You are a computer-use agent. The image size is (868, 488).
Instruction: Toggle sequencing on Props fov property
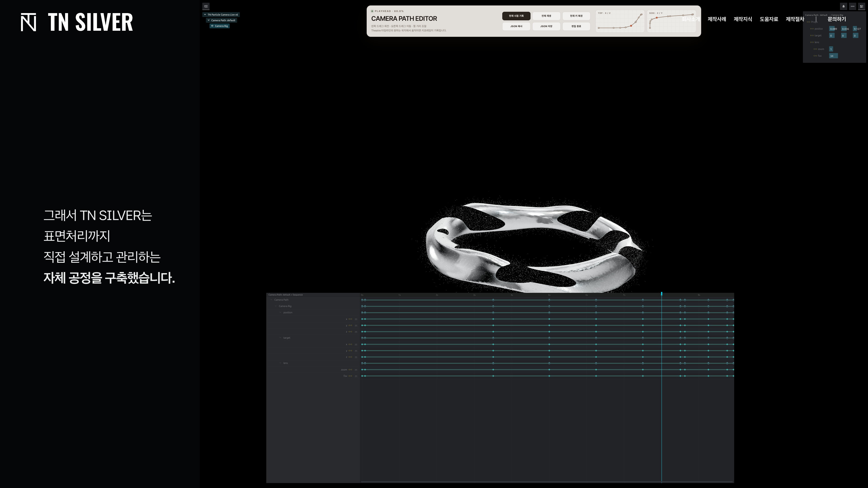[815, 56]
